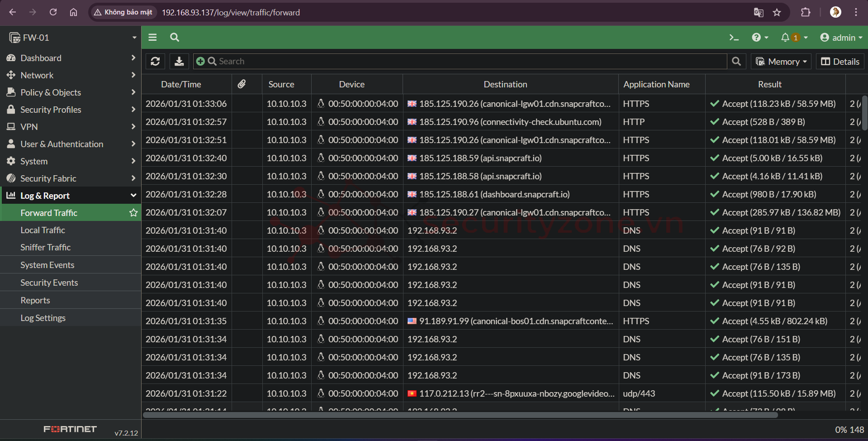The width and height of the screenshot is (868, 441).
Task: Toggle the sidebar hamburger menu
Action: (x=152, y=38)
